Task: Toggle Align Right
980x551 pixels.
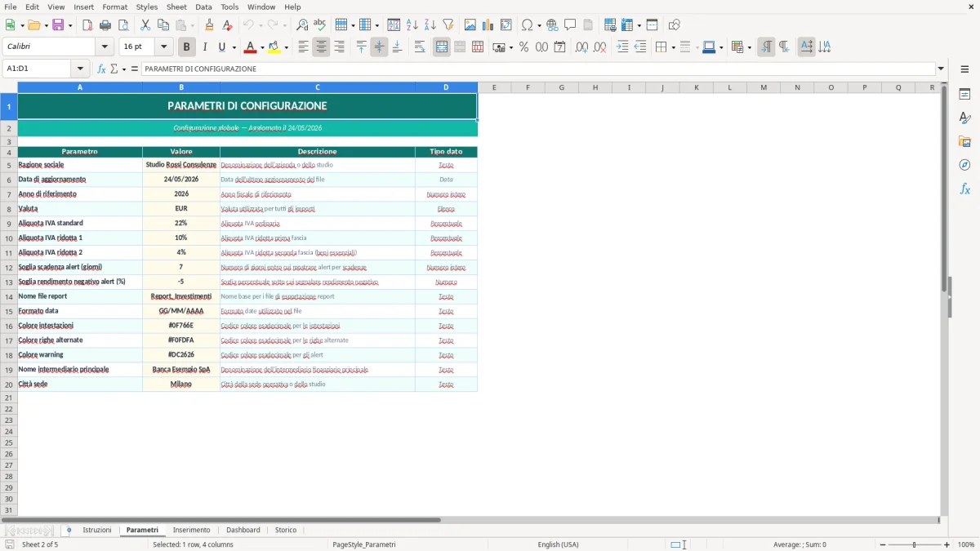Action: [x=339, y=47]
